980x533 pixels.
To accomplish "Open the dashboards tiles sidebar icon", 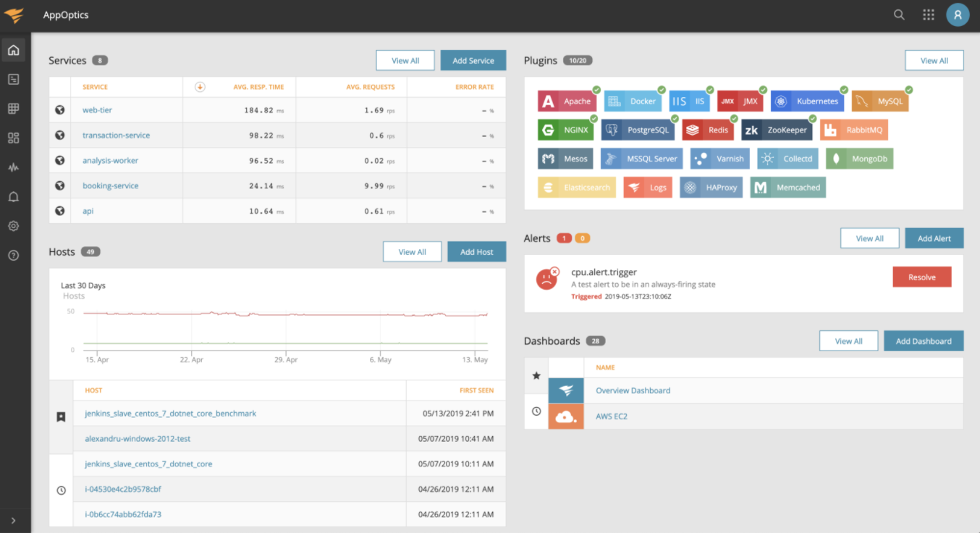I will [13, 138].
